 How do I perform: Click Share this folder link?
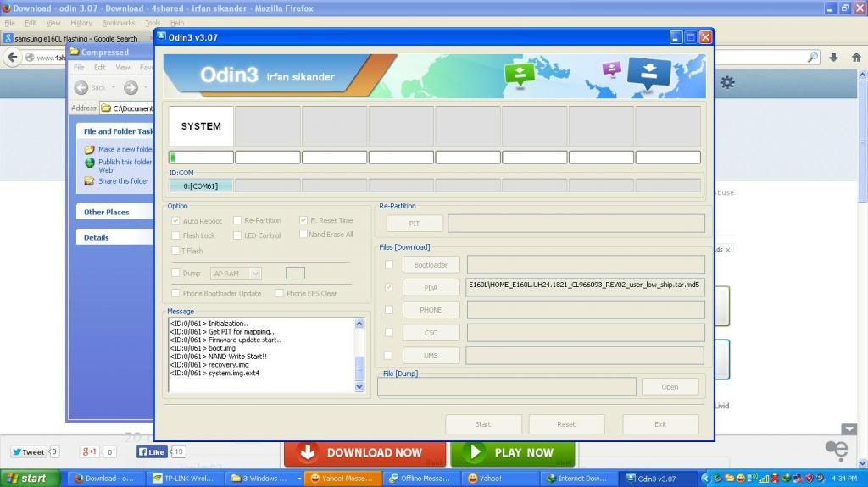124,181
